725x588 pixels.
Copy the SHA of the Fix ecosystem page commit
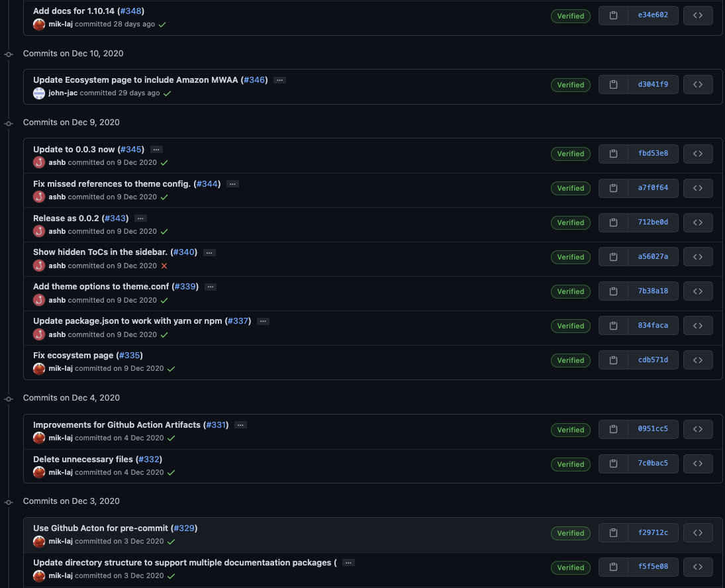pos(612,360)
